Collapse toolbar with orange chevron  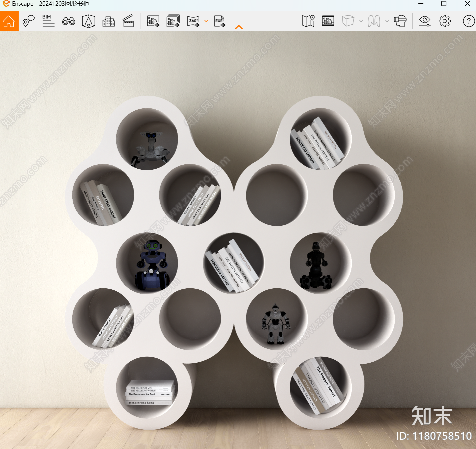pos(239,27)
